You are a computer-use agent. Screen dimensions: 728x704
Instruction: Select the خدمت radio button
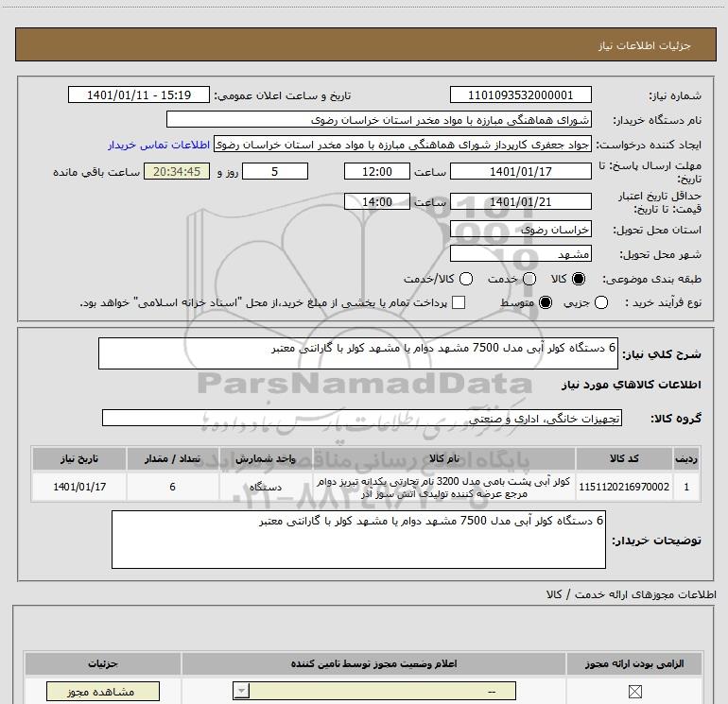pyautogui.click(x=529, y=279)
